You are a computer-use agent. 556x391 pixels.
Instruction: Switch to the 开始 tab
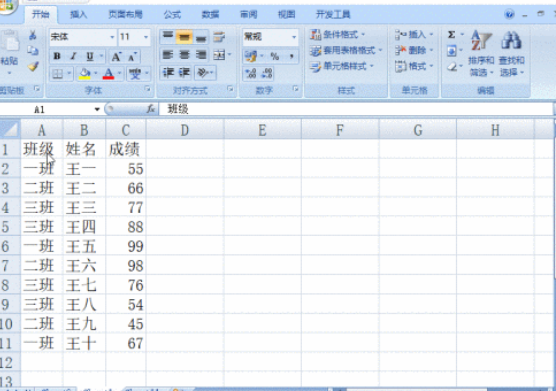(41, 14)
